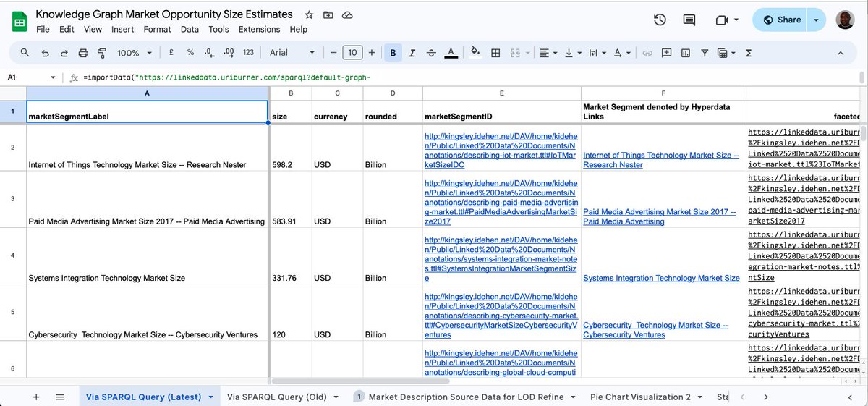Viewport: 868px width, 406px height.
Task: Redo the last action
Action: coord(64,53)
